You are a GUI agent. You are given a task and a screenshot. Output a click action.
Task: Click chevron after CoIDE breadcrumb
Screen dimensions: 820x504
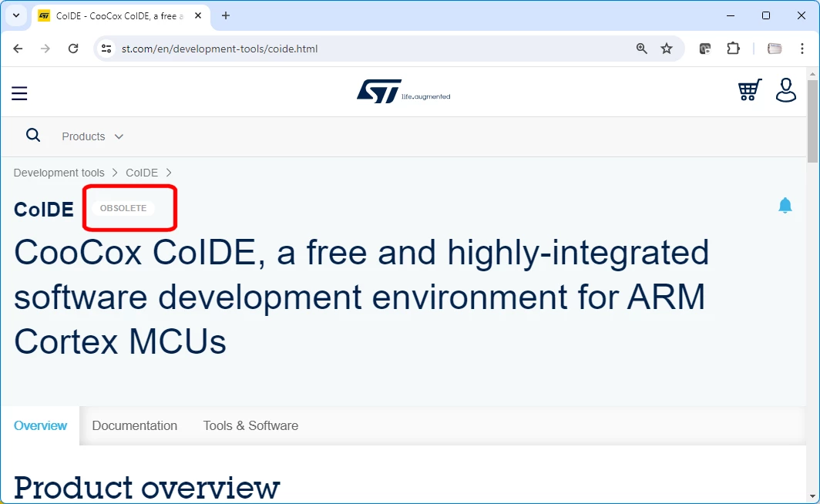(168, 173)
